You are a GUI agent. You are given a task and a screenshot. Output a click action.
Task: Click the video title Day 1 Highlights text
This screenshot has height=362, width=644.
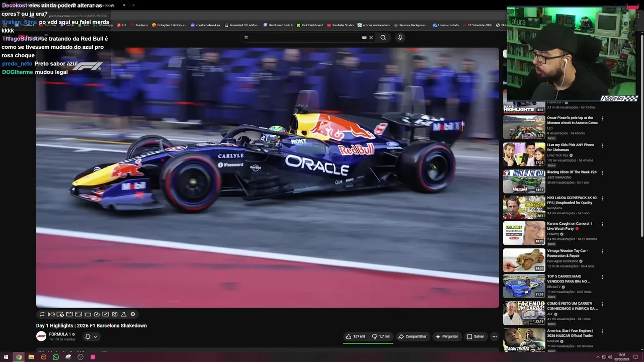pos(92,326)
